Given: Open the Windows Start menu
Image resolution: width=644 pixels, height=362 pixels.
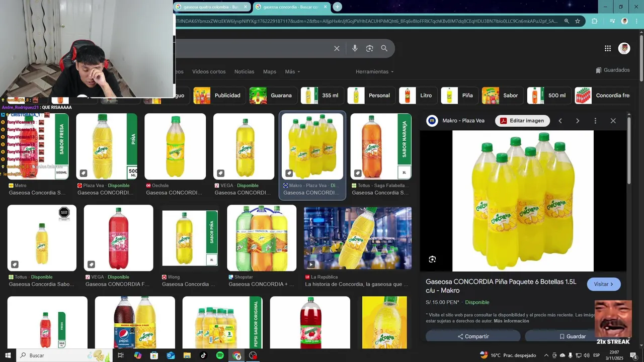Looking at the screenshot, I should point(8,355).
